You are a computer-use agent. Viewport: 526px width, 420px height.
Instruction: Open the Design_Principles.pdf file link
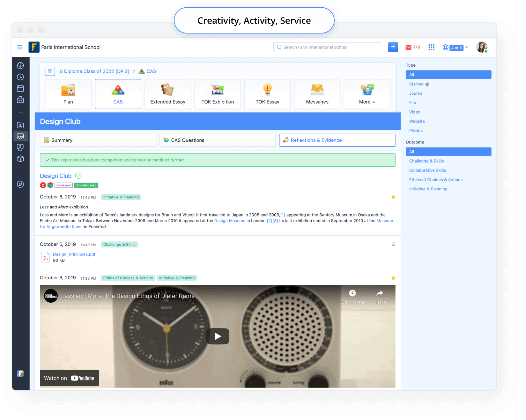point(74,254)
